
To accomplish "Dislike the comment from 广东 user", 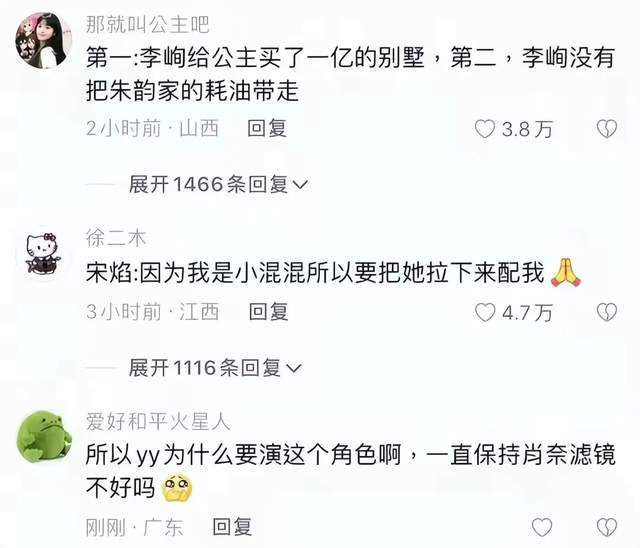I will click(x=607, y=527).
